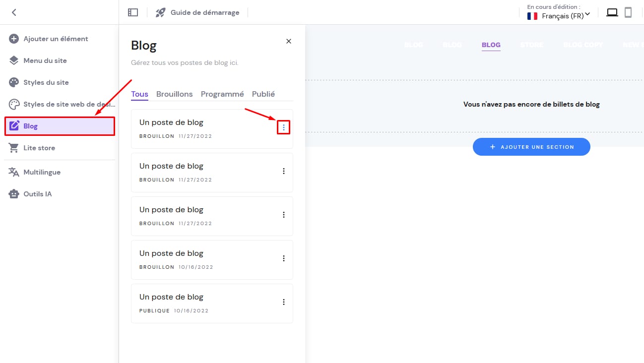Viewport: 644px width, 363px height.
Task: Switch to desktop preview icon
Action: click(612, 12)
